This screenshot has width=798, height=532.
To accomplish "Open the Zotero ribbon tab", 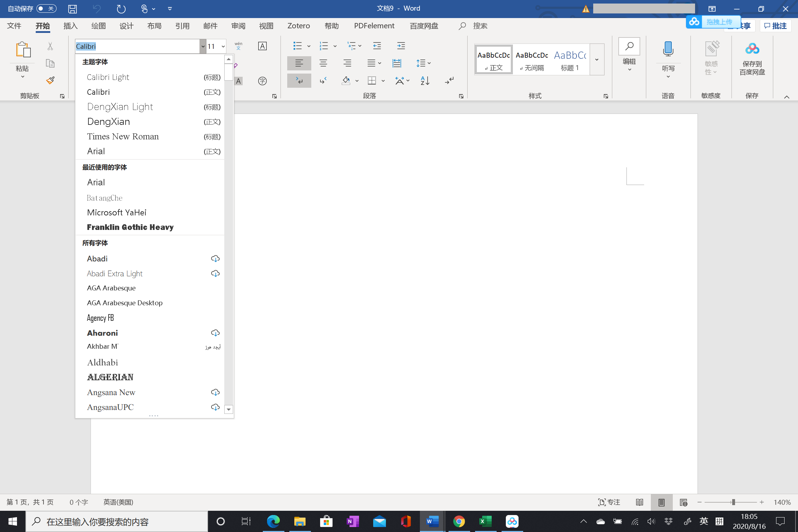I will click(299, 26).
